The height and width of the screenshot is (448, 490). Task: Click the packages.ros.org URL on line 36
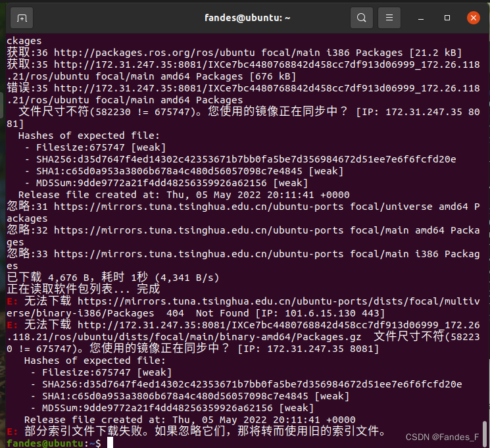coord(155,53)
